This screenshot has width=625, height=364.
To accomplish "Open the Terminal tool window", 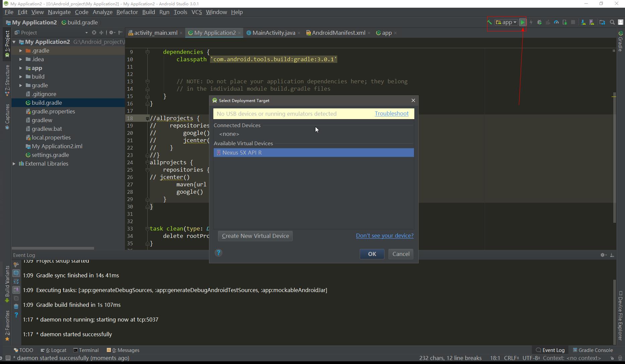I will [x=86, y=350].
